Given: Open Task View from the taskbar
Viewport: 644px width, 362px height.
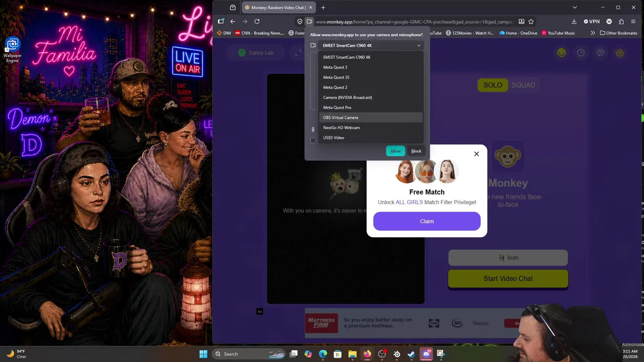Looking at the screenshot, I should click(294, 354).
